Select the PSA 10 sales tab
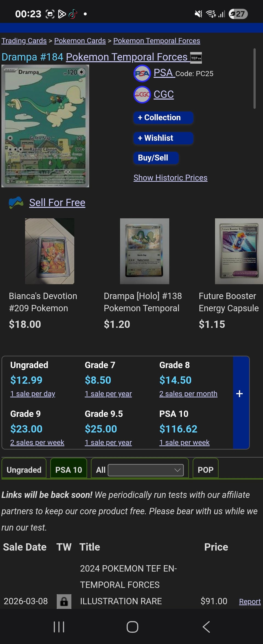 pyautogui.click(x=68, y=470)
